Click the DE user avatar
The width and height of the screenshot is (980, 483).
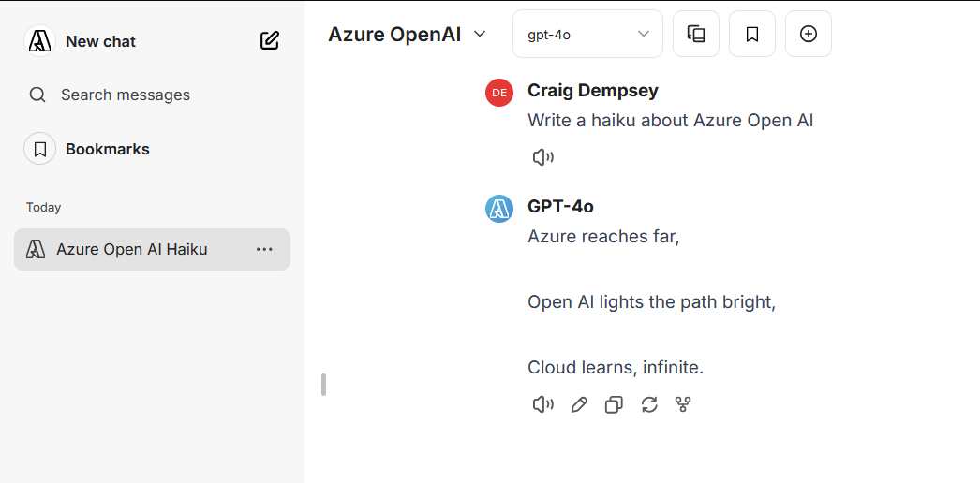pyautogui.click(x=499, y=93)
